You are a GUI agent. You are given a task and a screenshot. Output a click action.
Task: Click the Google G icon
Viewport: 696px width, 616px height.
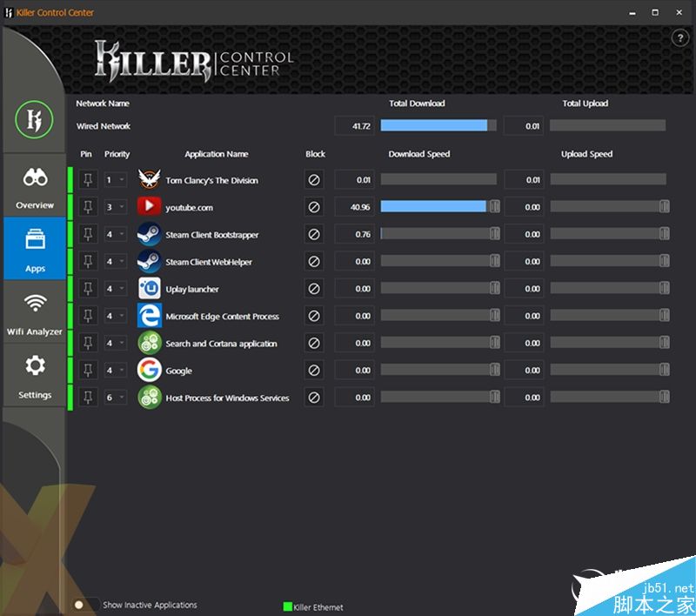point(149,370)
